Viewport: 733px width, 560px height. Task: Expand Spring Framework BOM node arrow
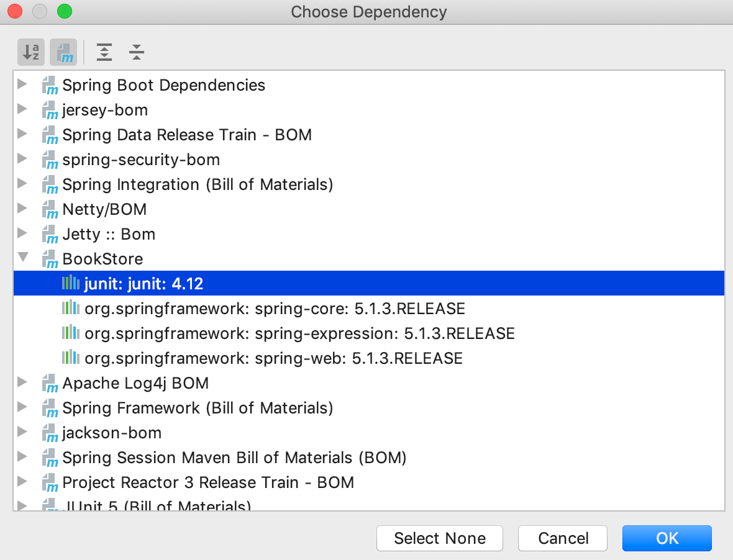pos(22,407)
